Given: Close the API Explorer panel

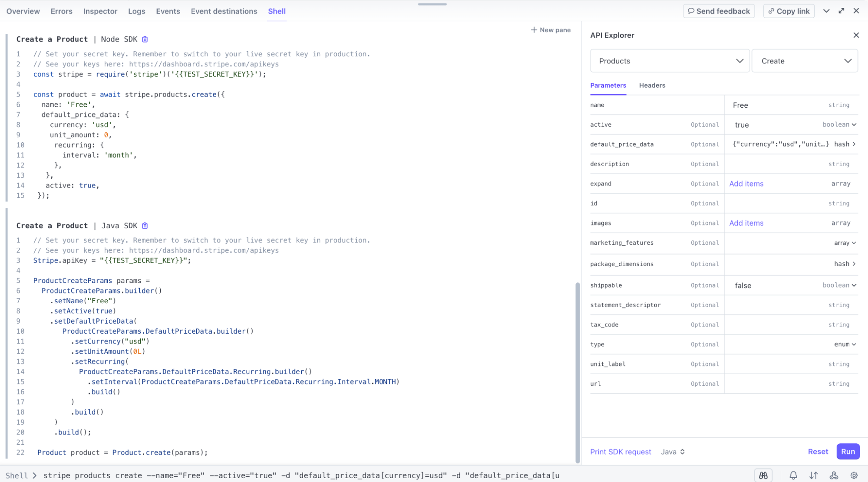Looking at the screenshot, I should coord(856,35).
